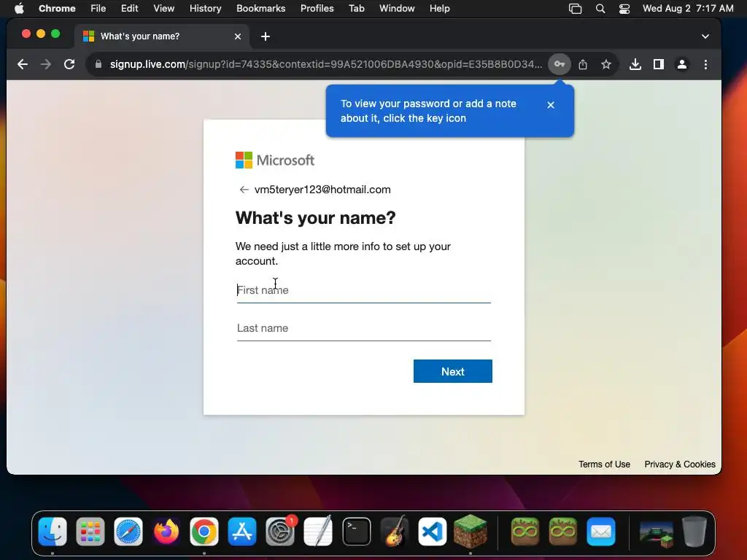Open a new tab with plus button

[266, 36]
